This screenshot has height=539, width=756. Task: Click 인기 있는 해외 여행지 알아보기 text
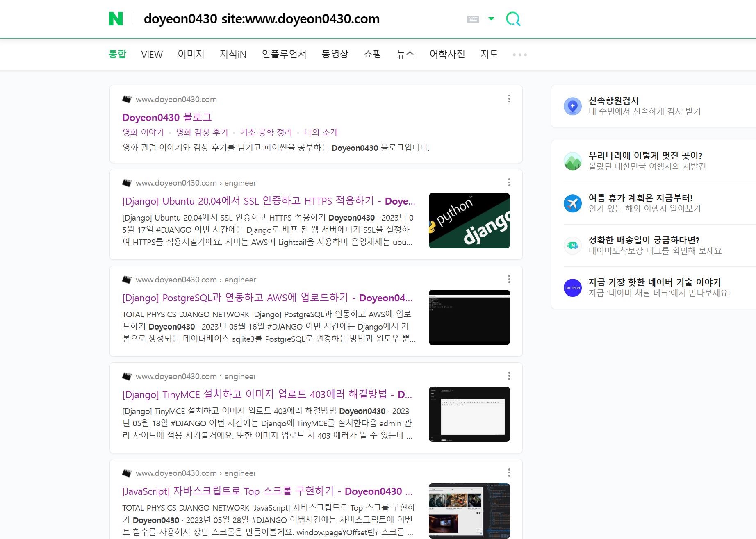pyautogui.click(x=644, y=209)
